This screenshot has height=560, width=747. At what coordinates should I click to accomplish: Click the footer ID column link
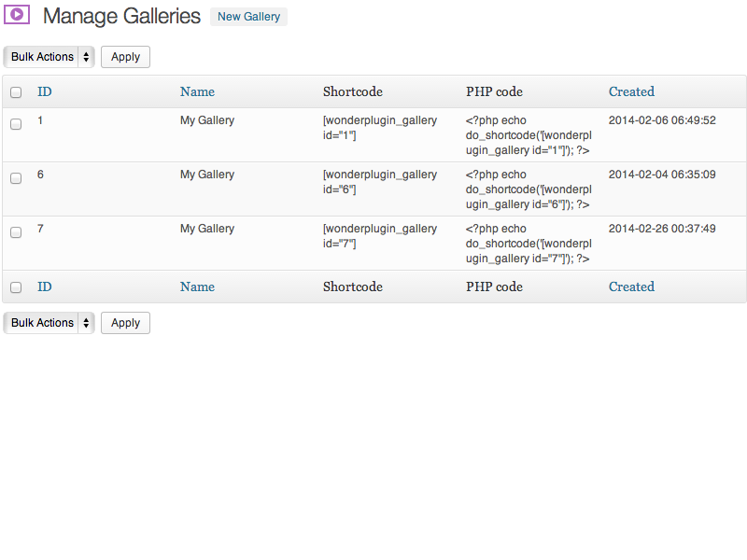pyautogui.click(x=45, y=287)
